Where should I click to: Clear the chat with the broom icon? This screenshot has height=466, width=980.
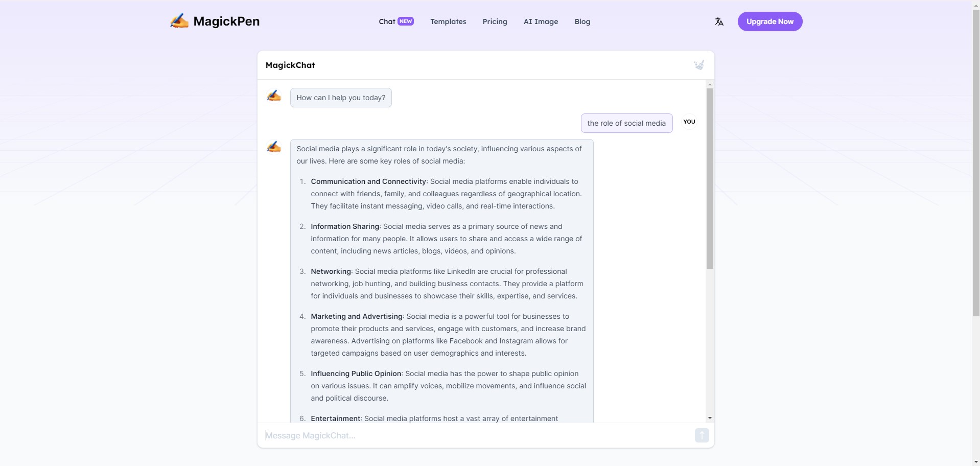click(x=699, y=65)
